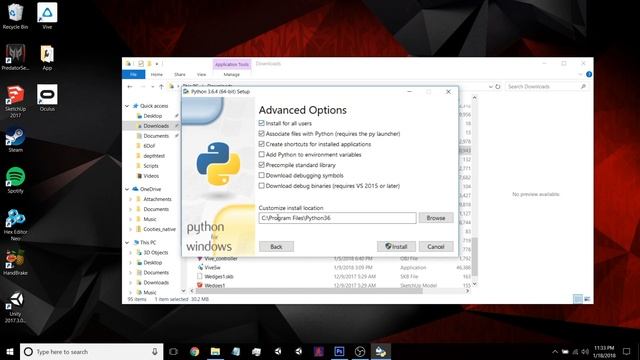The width and height of the screenshot is (640, 360).
Task: Open the Oculus desktop shortcut
Action: (x=47, y=98)
